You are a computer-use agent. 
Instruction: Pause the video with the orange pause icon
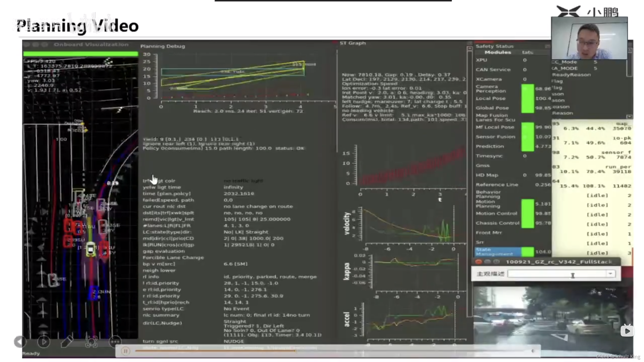[x=125, y=351]
